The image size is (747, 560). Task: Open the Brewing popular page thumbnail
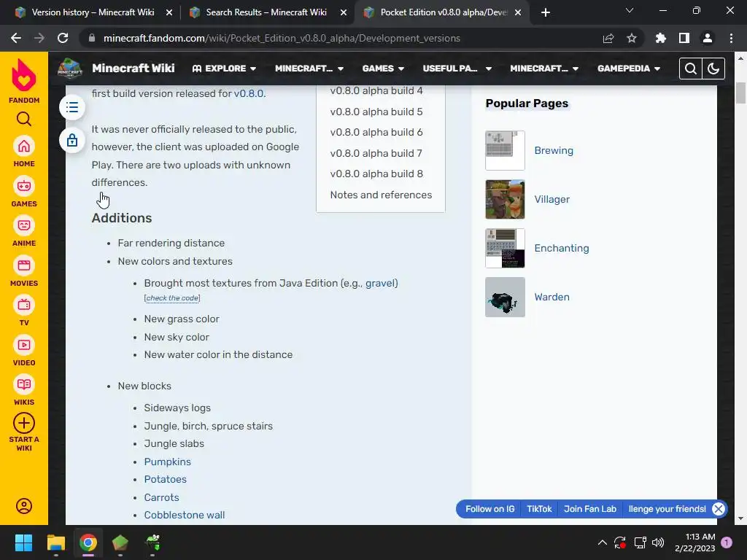coord(505,150)
